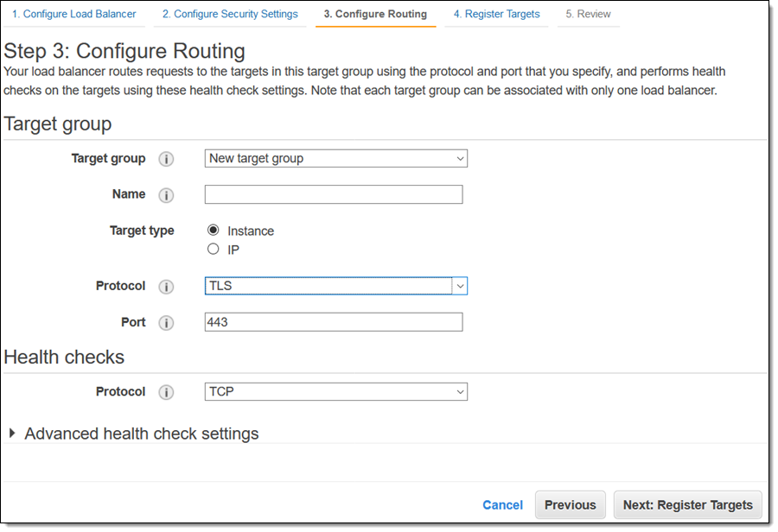The width and height of the screenshot is (778, 532).
Task: Select Instance target type radio button
Action: pyautogui.click(x=214, y=231)
